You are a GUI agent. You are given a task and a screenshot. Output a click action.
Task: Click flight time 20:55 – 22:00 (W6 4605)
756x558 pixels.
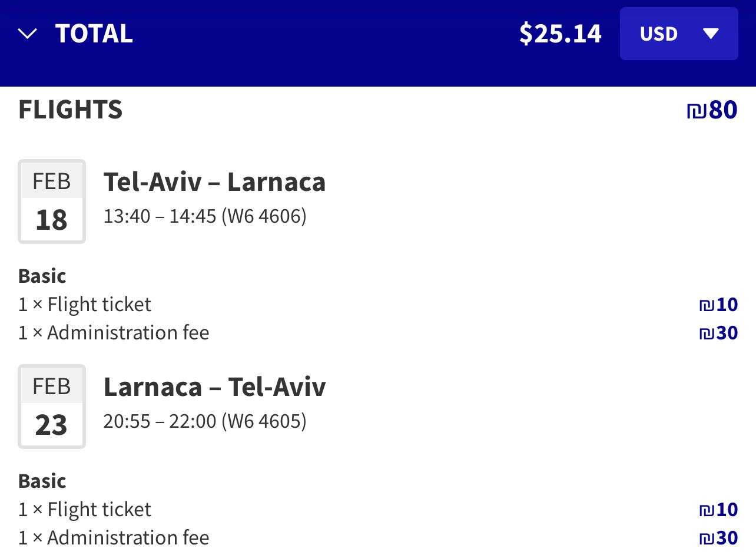205,421
